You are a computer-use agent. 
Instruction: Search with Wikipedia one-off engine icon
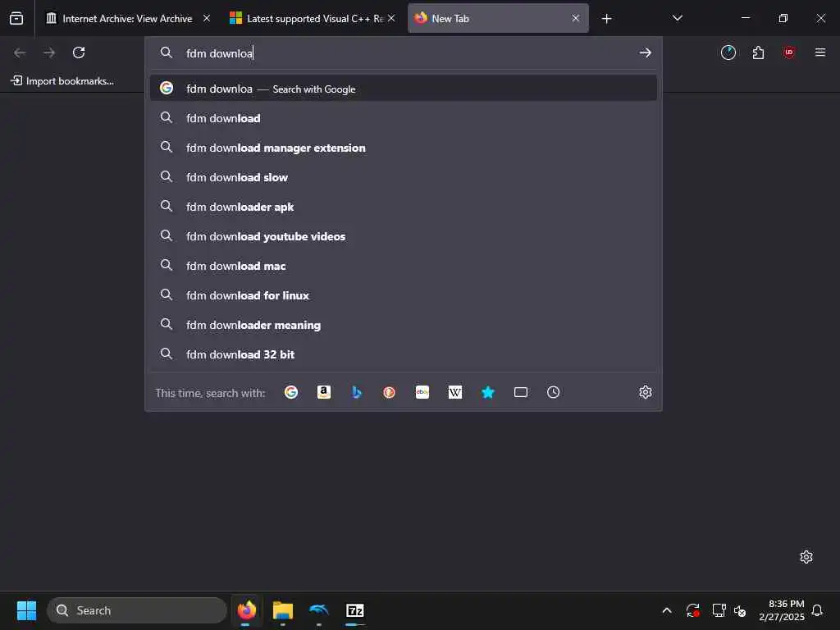pos(454,392)
